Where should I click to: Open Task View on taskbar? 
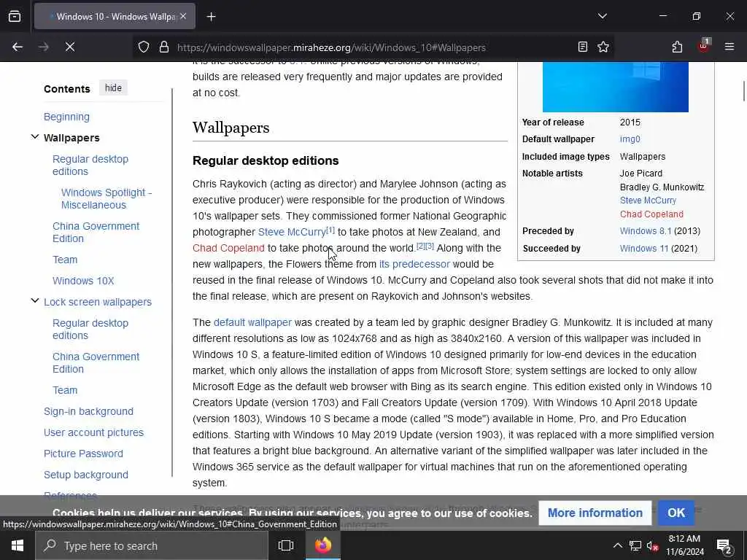point(286,545)
